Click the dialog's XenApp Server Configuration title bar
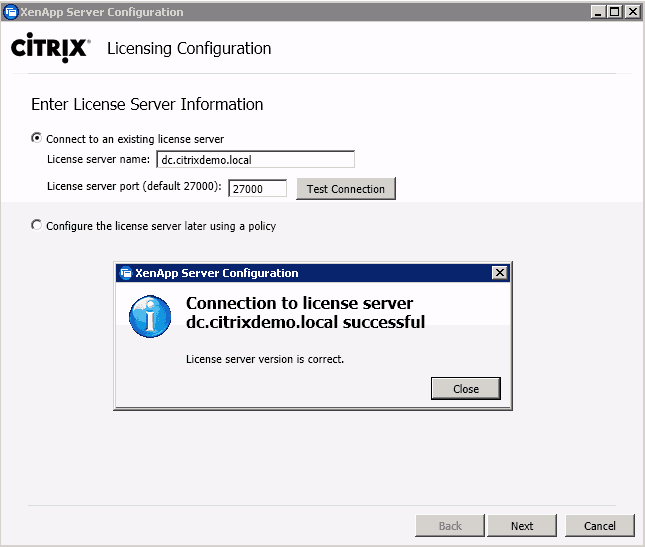 tap(313, 273)
